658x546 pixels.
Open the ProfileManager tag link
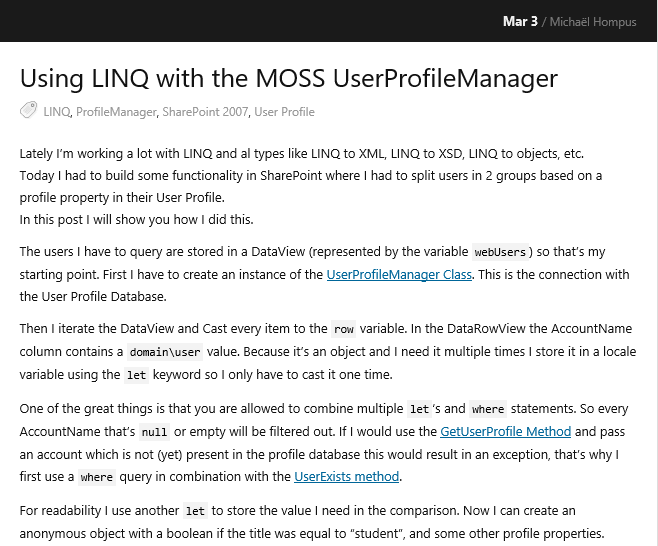(x=117, y=112)
